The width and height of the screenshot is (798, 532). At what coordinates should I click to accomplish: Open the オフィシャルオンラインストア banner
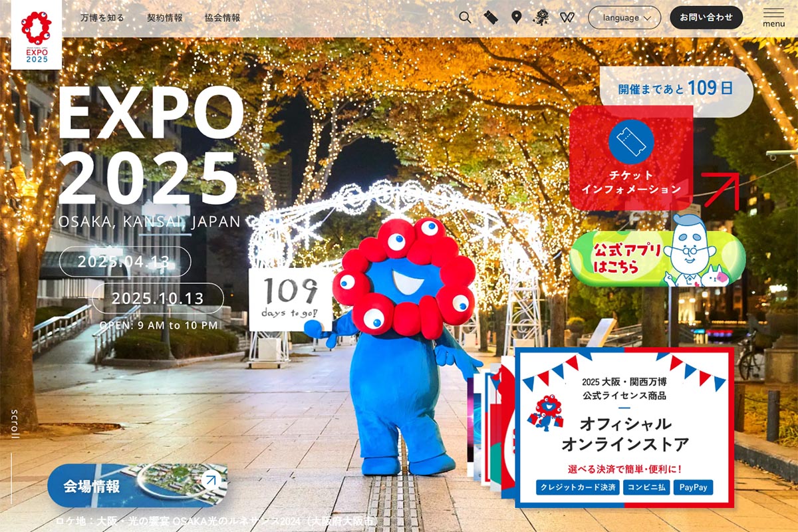pos(624,427)
